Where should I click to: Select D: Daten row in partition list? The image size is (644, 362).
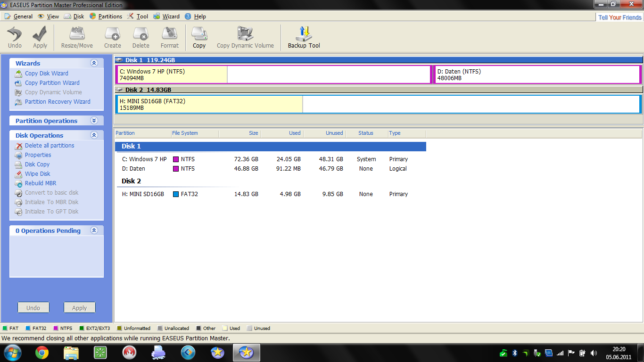click(271, 169)
